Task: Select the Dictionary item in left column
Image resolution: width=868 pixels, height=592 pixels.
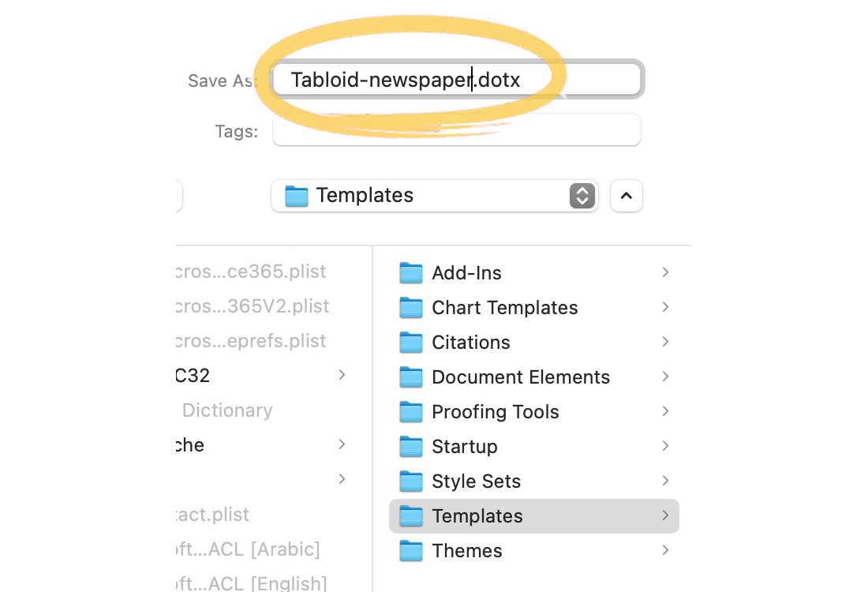Action: 227,410
